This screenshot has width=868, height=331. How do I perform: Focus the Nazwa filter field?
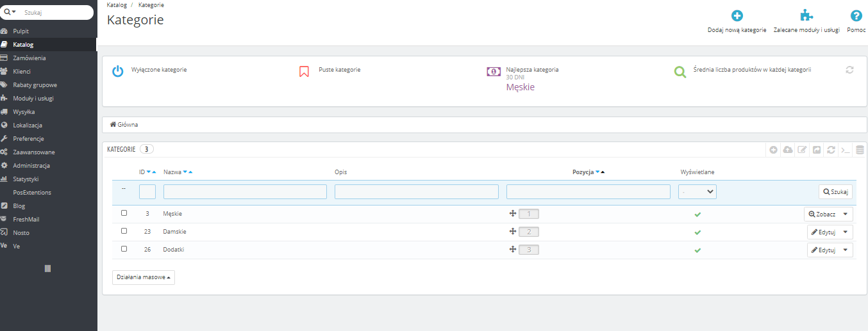tap(245, 191)
